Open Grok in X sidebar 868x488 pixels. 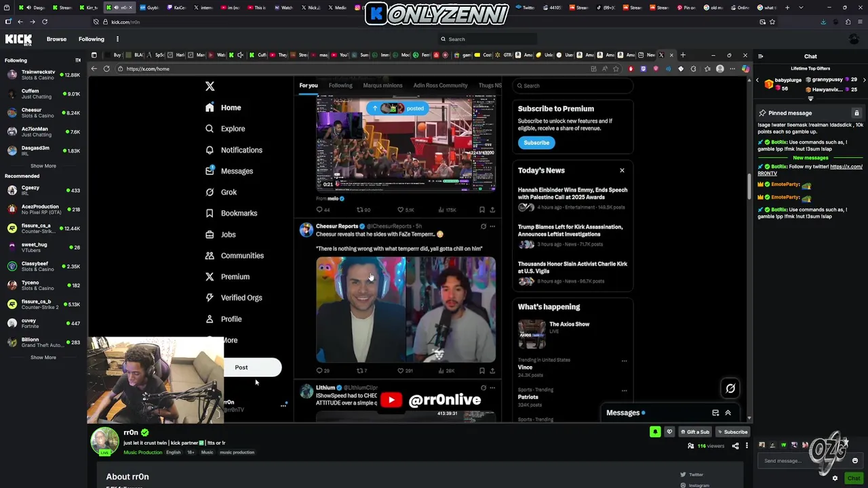(221, 192)
